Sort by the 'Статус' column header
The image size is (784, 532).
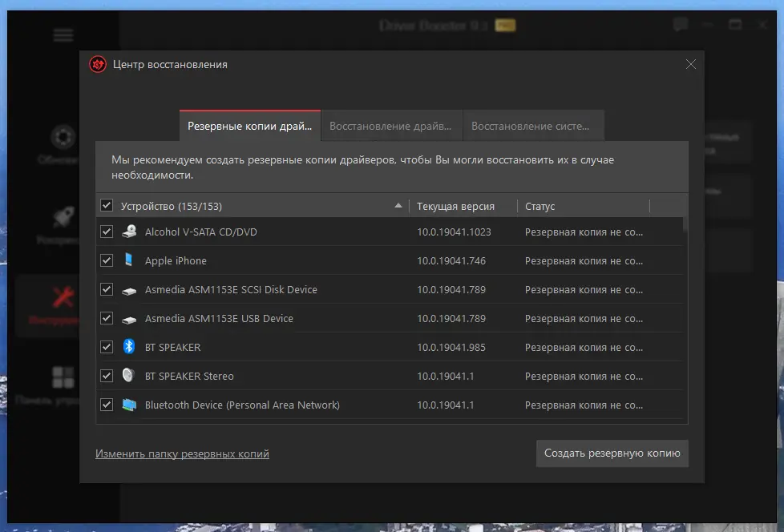[x=540, y=206]
